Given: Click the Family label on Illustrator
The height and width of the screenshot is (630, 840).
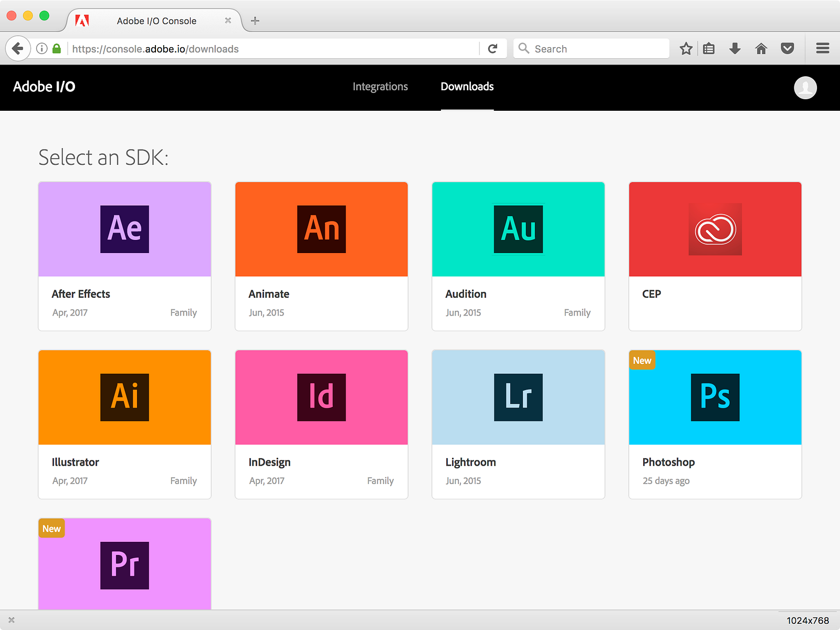Looking at the screenshot, I should 183,480.
